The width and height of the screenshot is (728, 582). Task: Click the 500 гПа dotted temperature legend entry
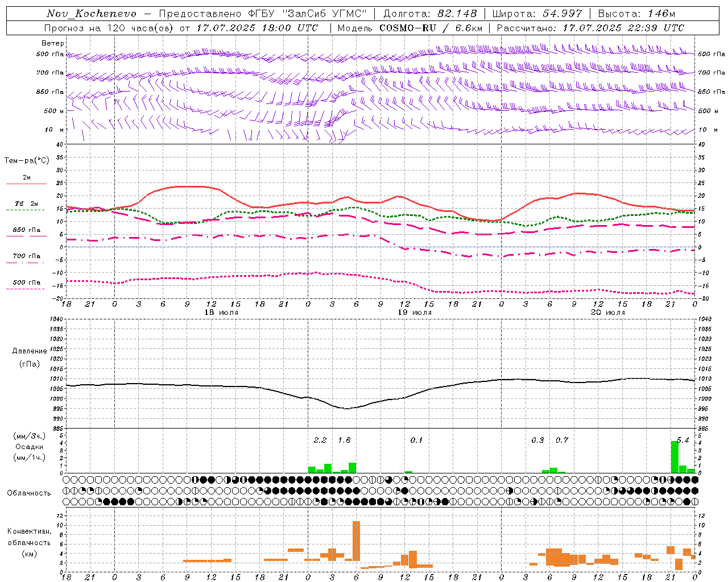26,282
